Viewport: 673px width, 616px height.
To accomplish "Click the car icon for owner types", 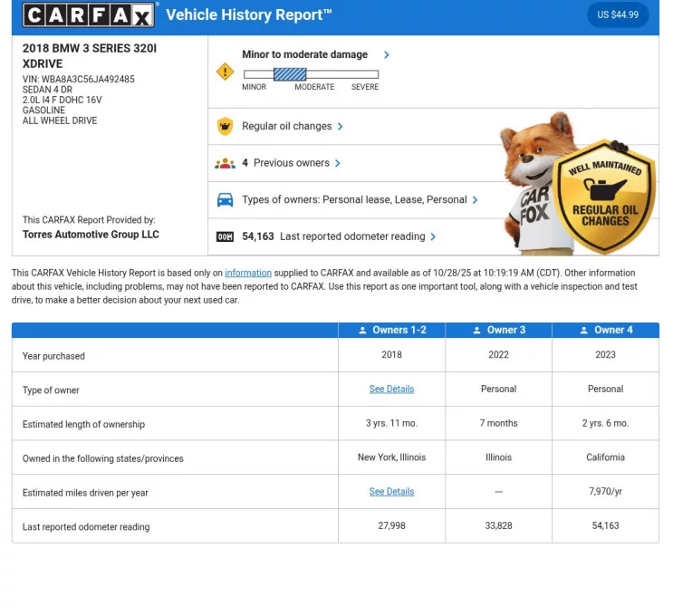I will point(225,200).
